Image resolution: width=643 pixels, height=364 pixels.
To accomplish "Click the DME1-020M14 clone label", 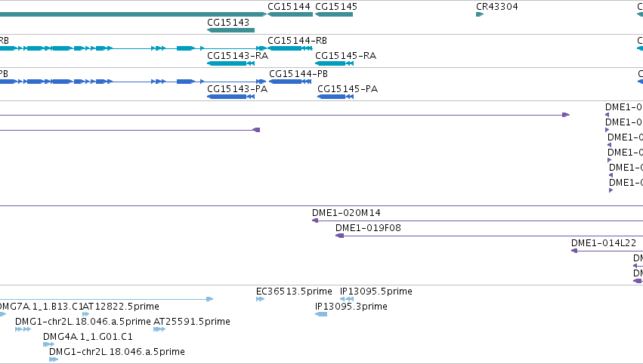I will point(346,213).
